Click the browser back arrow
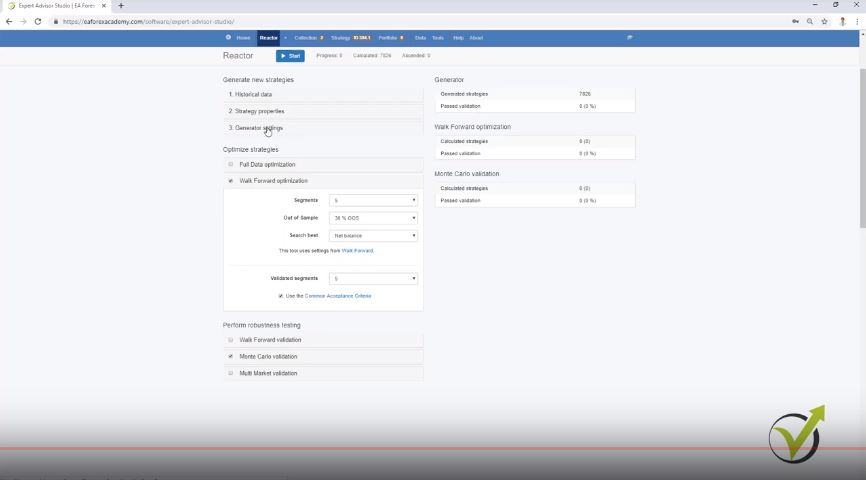Viewport: 866px width, 480px height. (9, 21)
